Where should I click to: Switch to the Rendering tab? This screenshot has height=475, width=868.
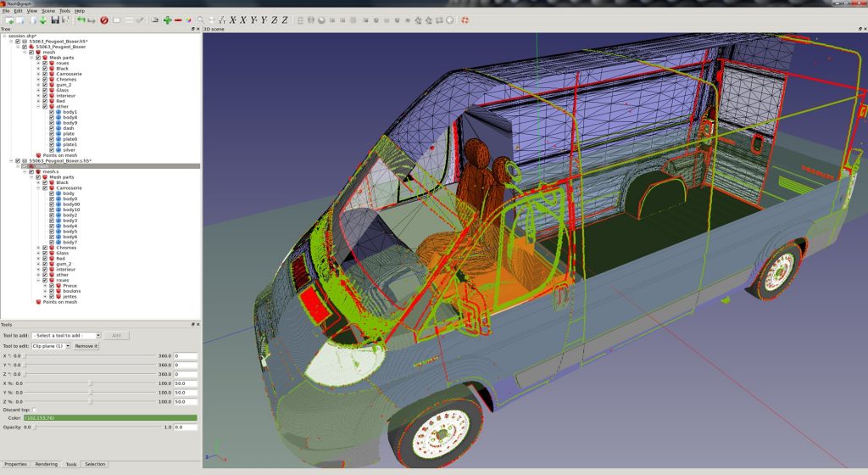[x=46, y=464]
